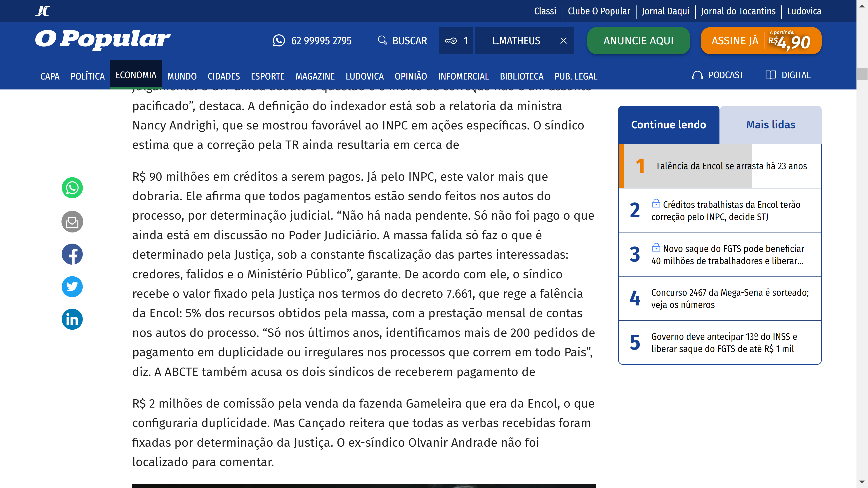868x488 pixels.
Task: Share article on Facebook icon
Action: pyautogui.click(x=72, y=254)
